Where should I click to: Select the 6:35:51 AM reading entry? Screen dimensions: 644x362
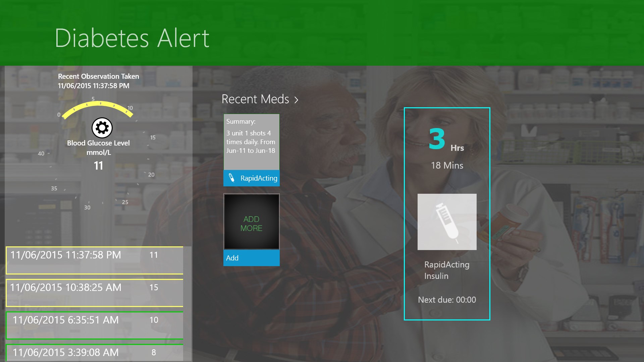95,325
